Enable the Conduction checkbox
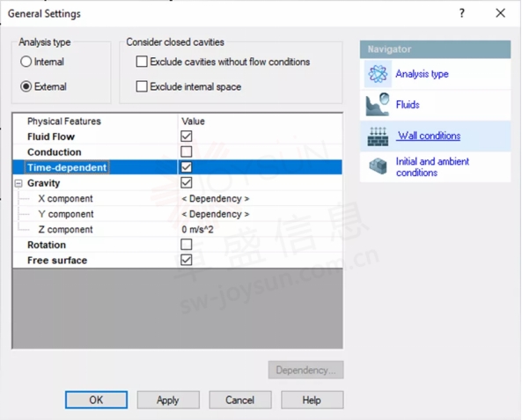Viewport: 522px width, 420px height. tap(187, 151)
